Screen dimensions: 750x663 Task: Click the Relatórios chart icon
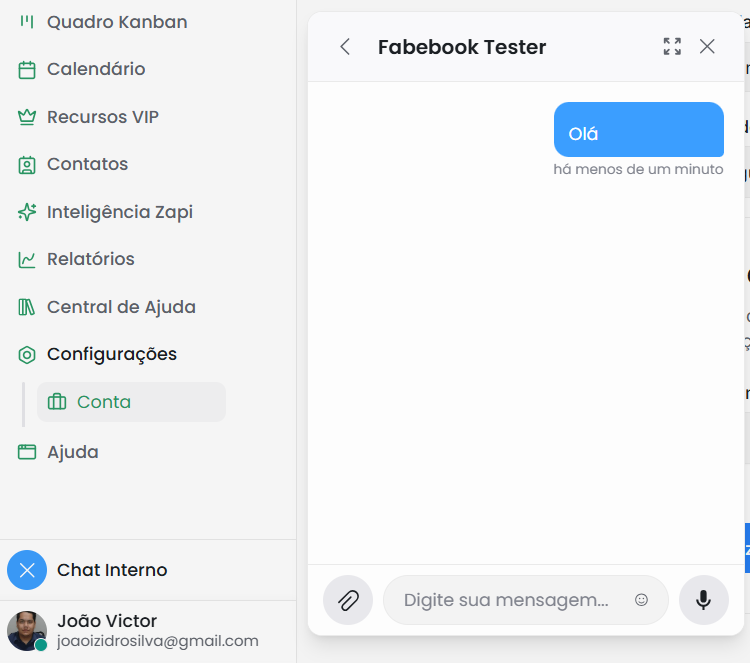coord(27,260)
